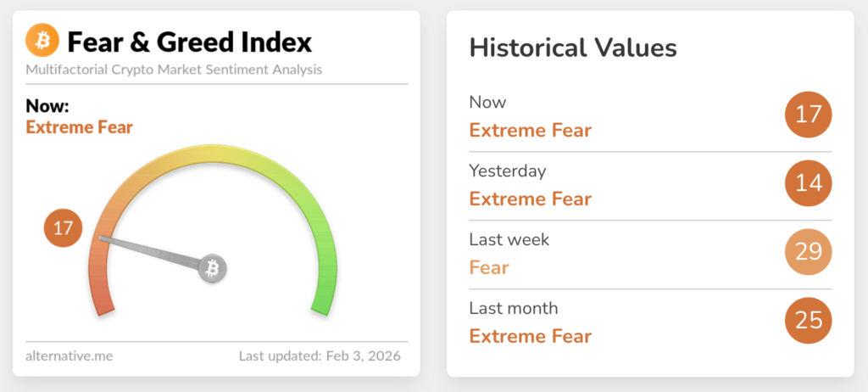The width and height of the screenshot is (868, 392).
Task: Select the Yesterday row label
Action: point(508,171)
